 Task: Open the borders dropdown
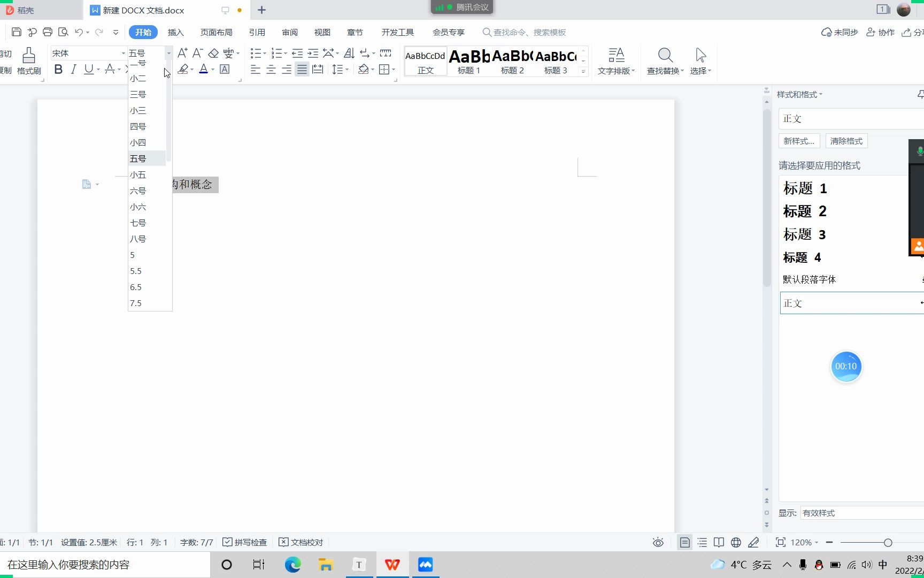[394, 70]
